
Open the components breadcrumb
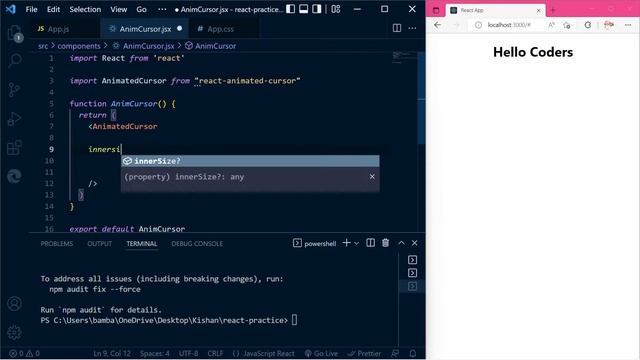pyautogui.click(x=79, y=46)
